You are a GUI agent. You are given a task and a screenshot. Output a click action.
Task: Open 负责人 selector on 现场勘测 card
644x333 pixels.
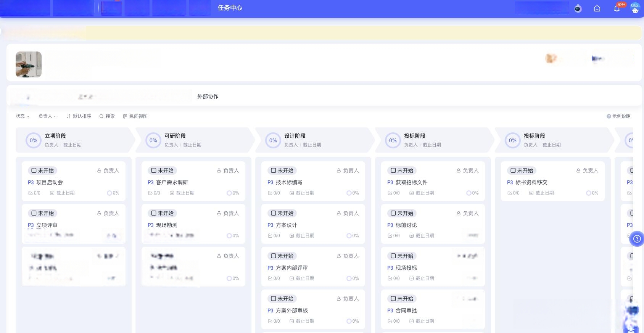pos(228,213)
